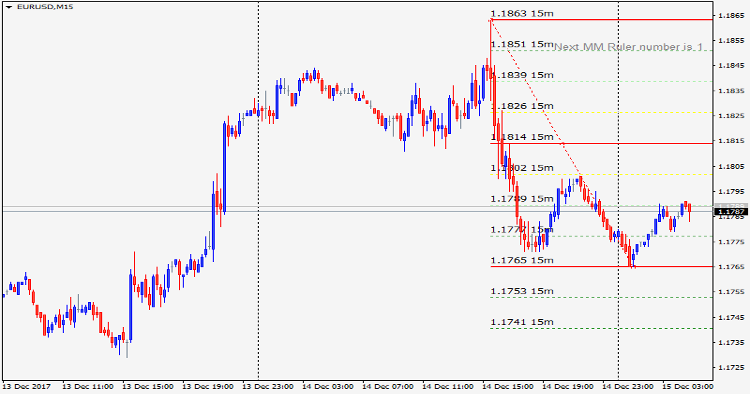Click 1.1845 on the price axis
The image size is (750, 394).
[732, 66]
